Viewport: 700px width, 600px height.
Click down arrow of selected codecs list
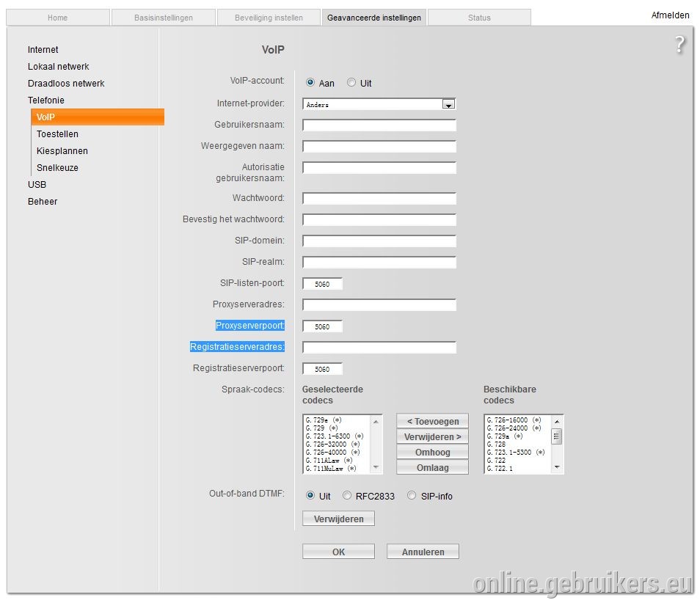(x=376, y=467)
